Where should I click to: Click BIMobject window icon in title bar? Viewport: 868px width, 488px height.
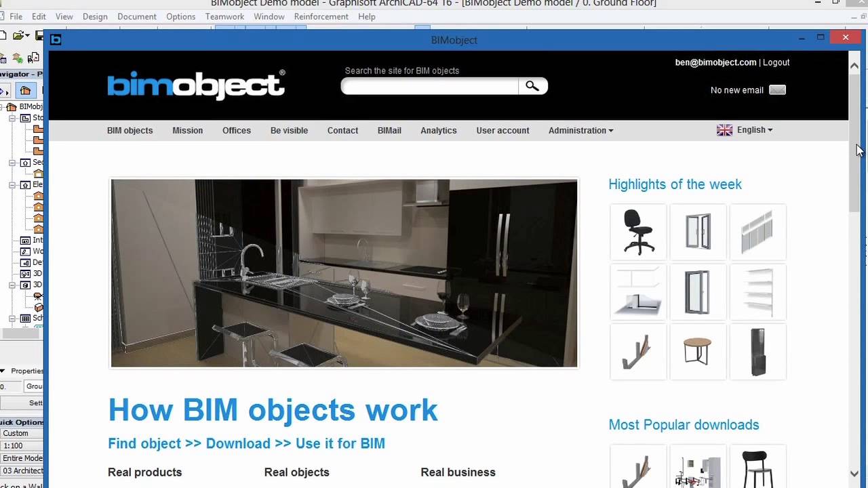pyautogui.click(x=56, y=40)
